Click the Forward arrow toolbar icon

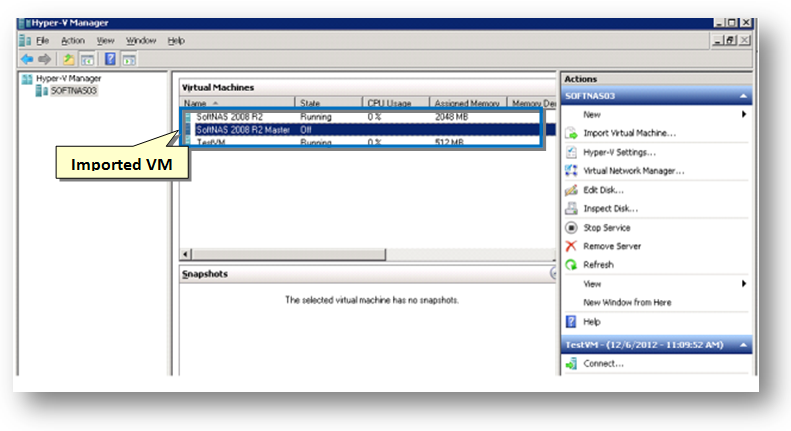click(44, 59)
